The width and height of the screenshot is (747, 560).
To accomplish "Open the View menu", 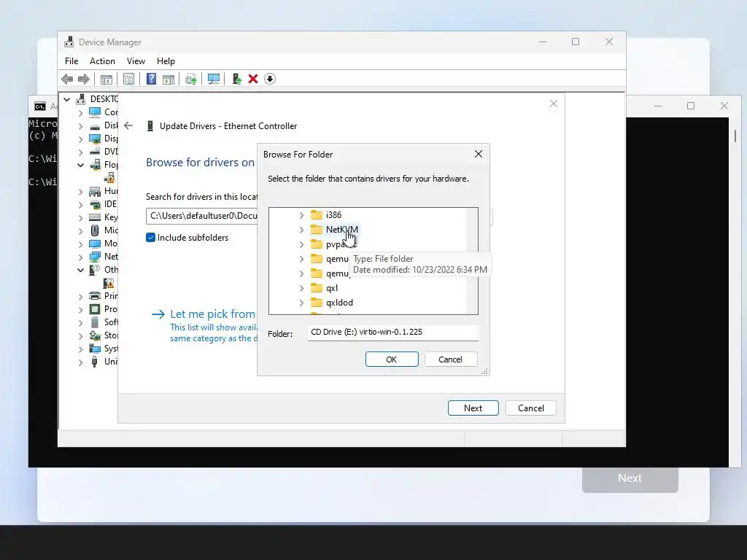I will 136,61.
